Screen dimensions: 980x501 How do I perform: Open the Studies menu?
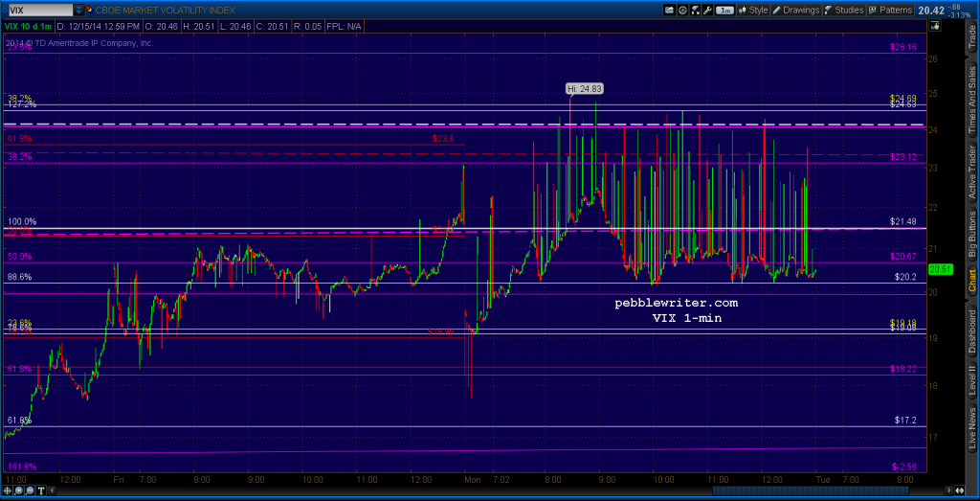pyautogui.click(x=844, y=10)
